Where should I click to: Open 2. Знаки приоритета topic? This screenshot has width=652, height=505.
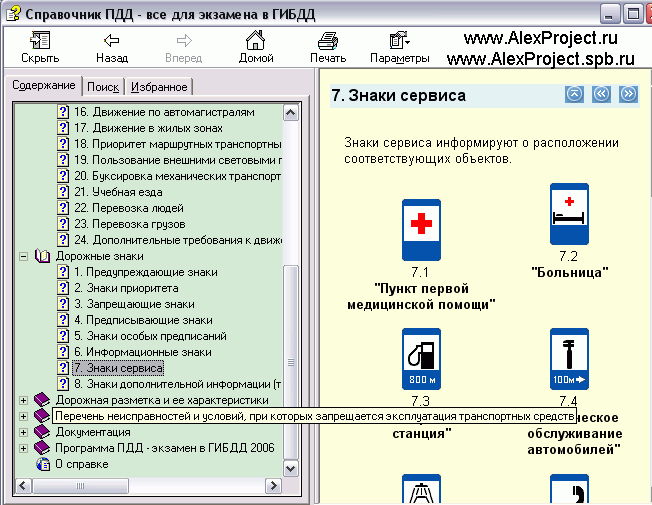[x=126, y=288]
